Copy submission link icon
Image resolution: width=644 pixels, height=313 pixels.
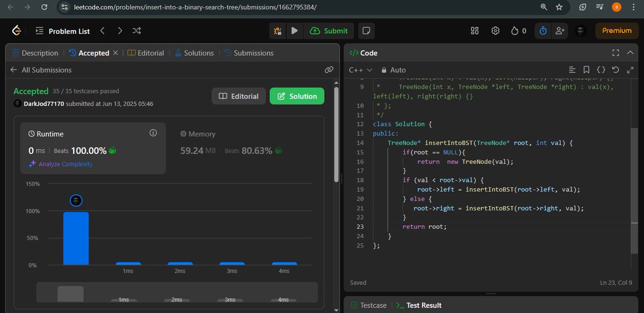click(329, 70)
